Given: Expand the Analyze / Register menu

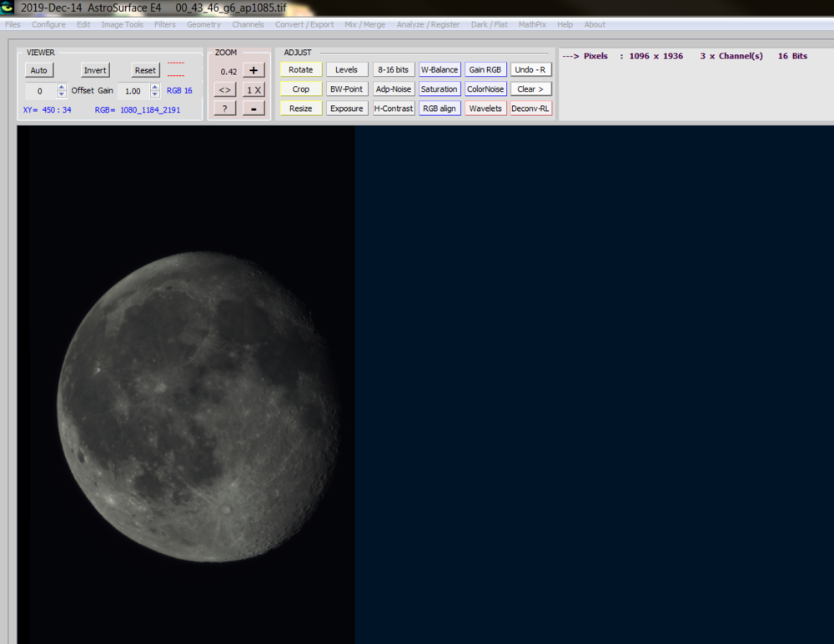Looking at the screenshot, I should tap(428, 24).
